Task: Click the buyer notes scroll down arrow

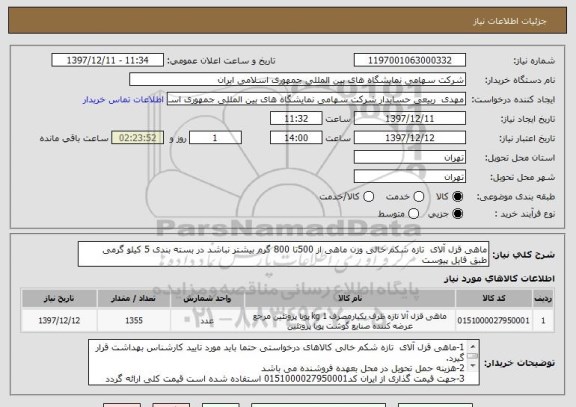Action: pyautogui.click(x=473, y=366)
